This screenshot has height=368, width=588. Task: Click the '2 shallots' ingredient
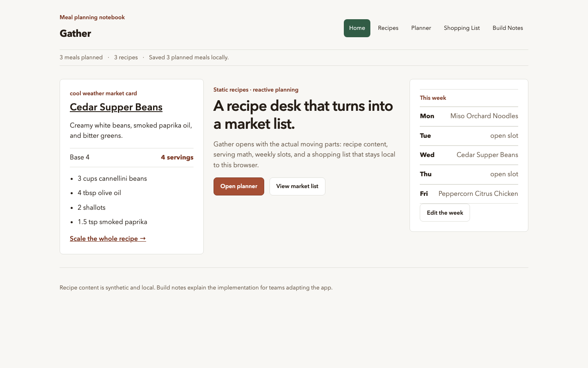pos(91,208)
